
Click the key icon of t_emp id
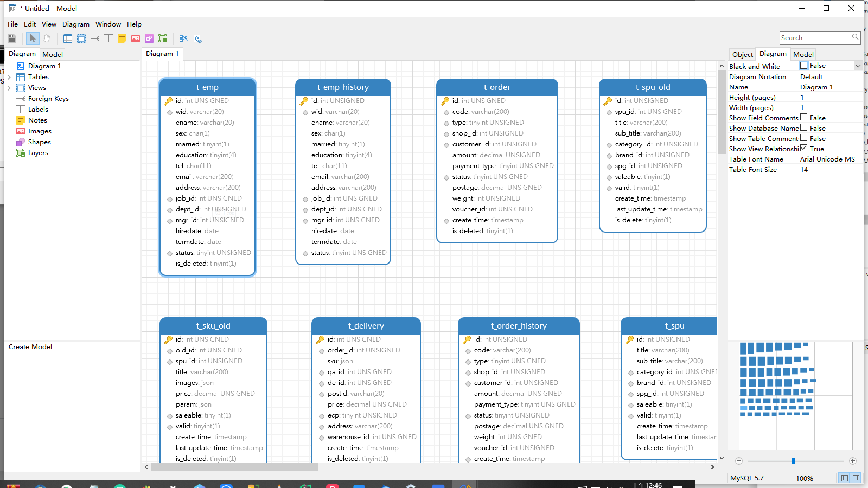coord(168,101)
